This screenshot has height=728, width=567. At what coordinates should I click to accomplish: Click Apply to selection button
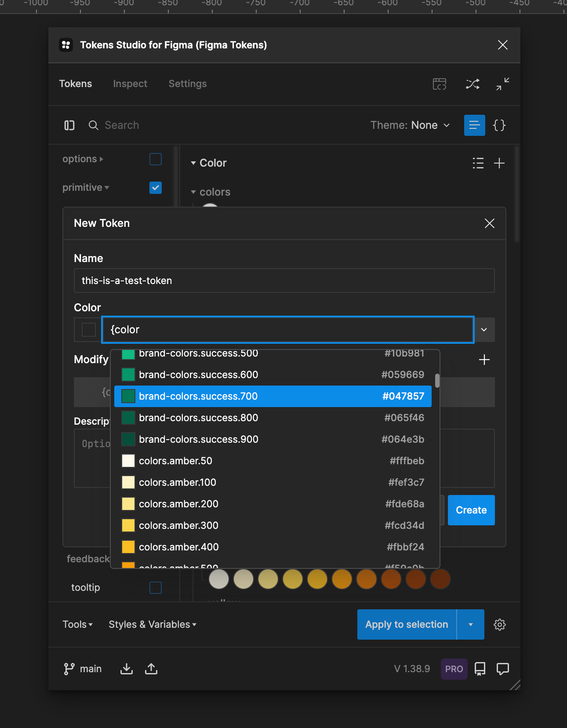407,625
